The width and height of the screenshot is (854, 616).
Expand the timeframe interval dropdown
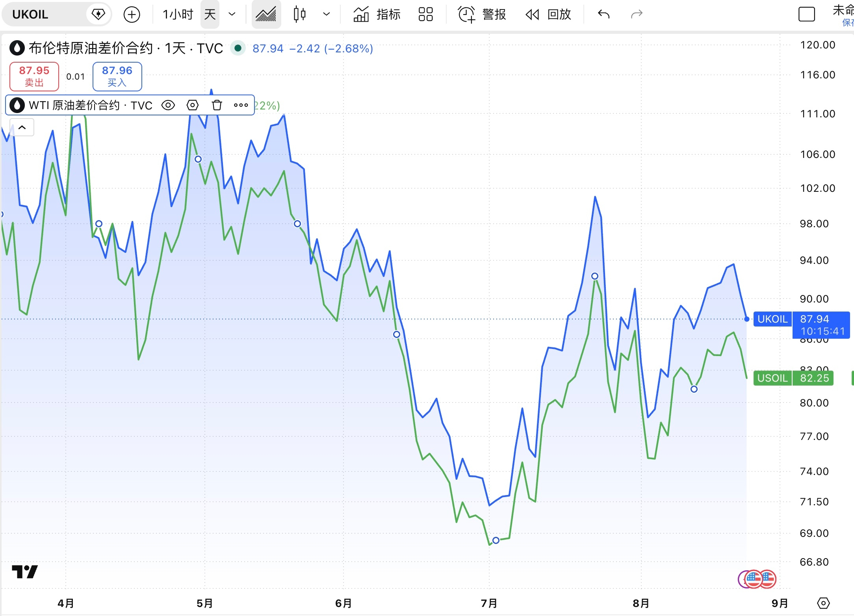[232, 15]
